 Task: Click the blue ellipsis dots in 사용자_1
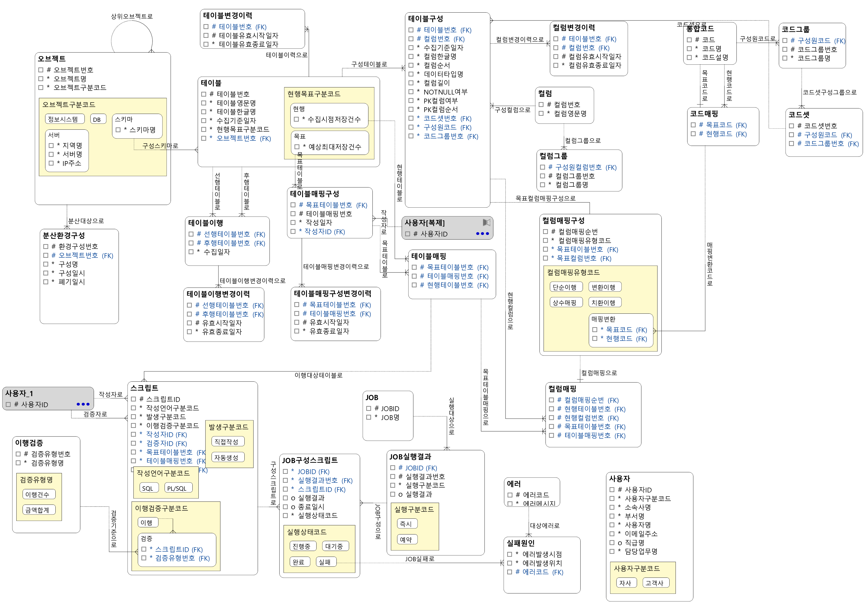click(x=83, y=404)
